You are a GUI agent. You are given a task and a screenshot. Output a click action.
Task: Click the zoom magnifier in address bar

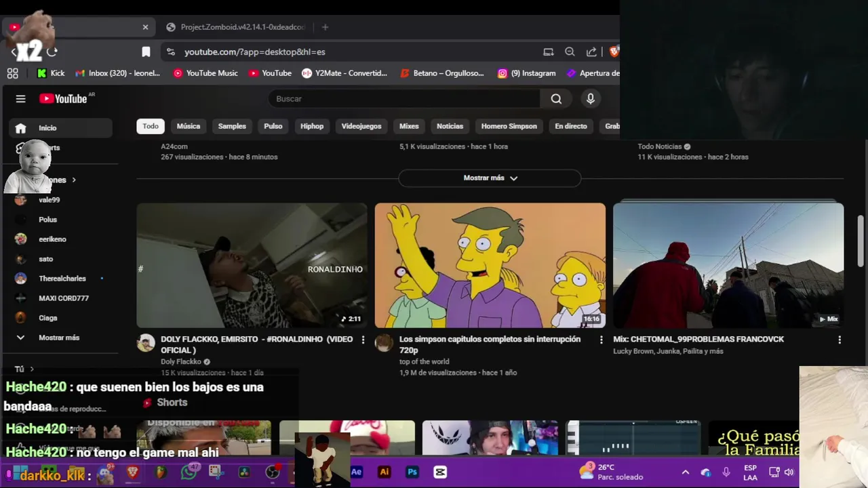(x=570, y=52)
